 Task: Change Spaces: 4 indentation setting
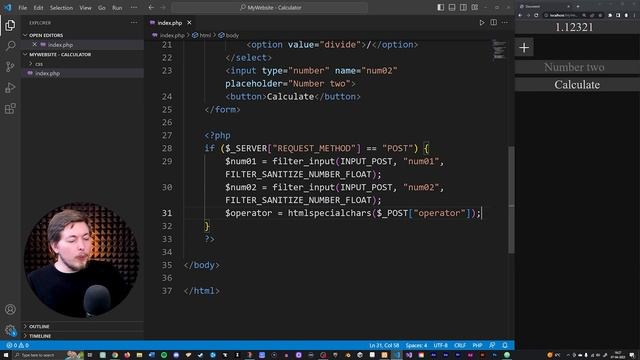416,345
